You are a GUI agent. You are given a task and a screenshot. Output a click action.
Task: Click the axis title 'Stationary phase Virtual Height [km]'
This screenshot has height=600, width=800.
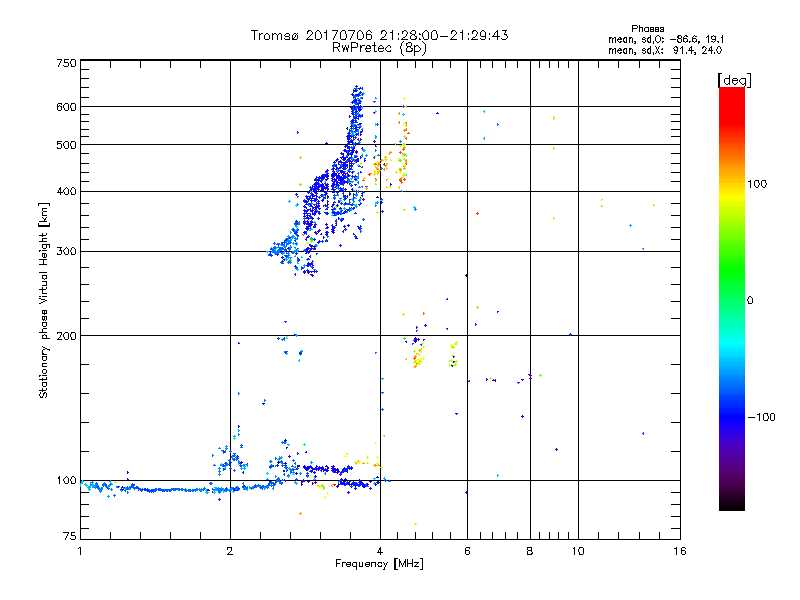coord(43,300)
